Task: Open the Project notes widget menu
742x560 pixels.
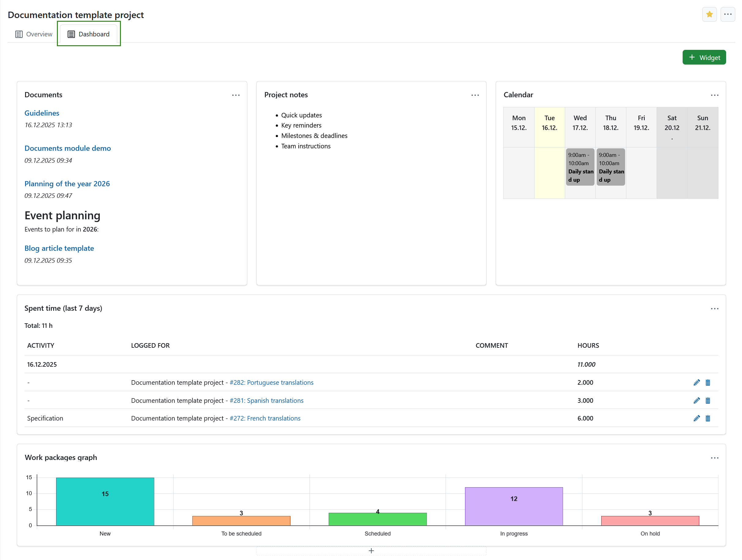Action: pyautogui.click(x=475, y=95)
